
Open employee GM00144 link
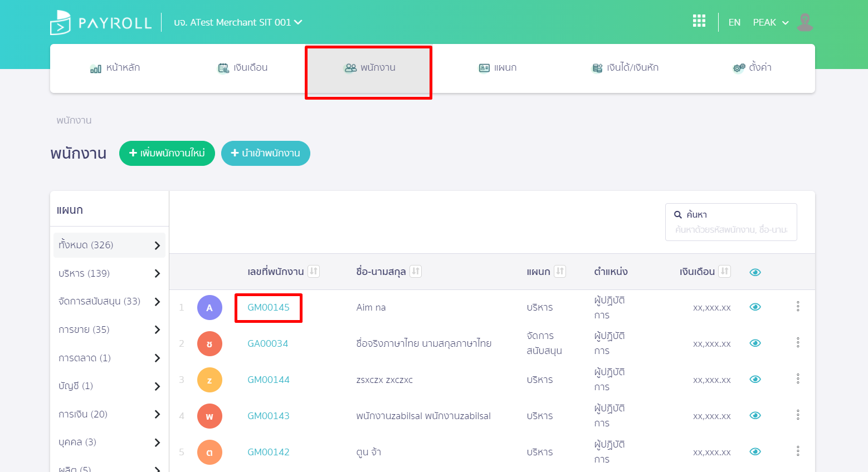point(269,380)
